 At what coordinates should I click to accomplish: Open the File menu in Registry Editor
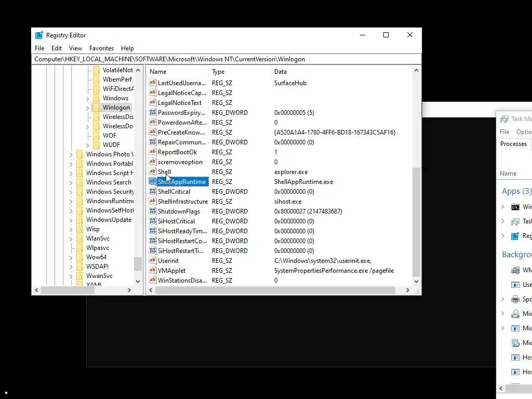(x=39, y=48)
